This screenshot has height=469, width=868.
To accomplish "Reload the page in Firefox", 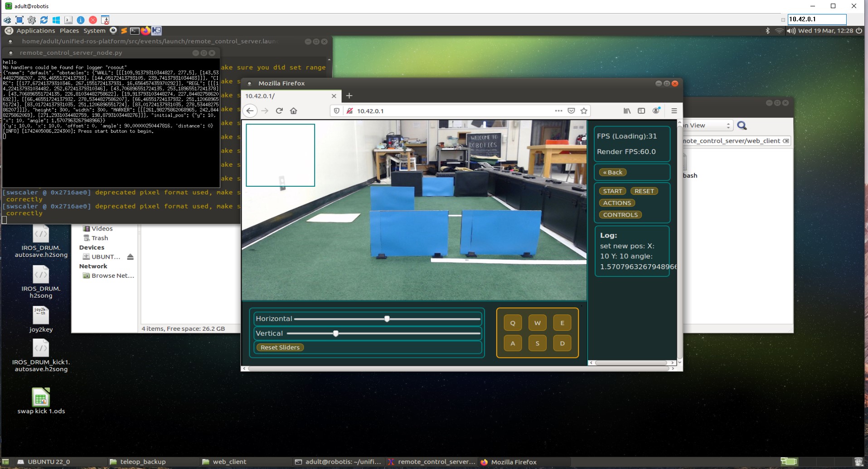I will point(279,111).
